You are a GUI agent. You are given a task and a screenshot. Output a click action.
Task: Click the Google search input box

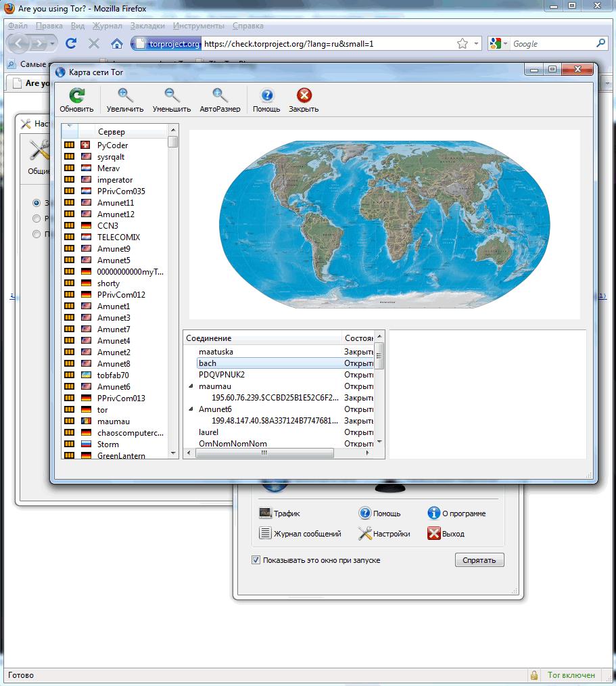point(552,44)
